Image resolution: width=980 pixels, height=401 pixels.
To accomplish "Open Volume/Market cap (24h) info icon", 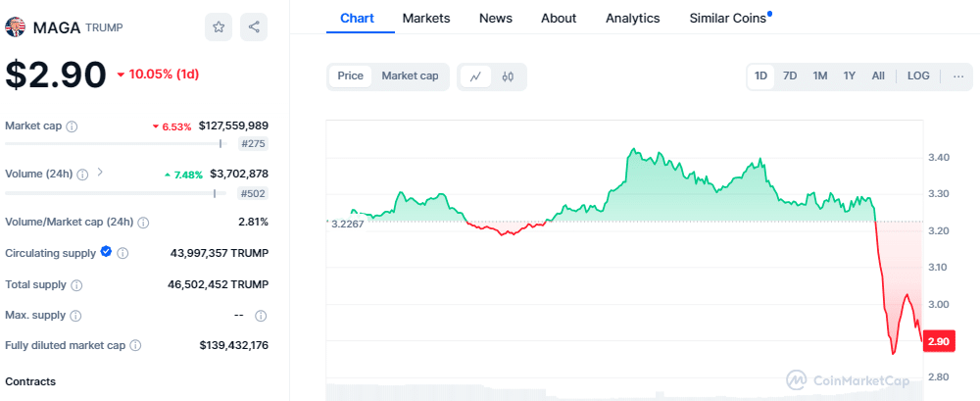I will coord(143,223).
